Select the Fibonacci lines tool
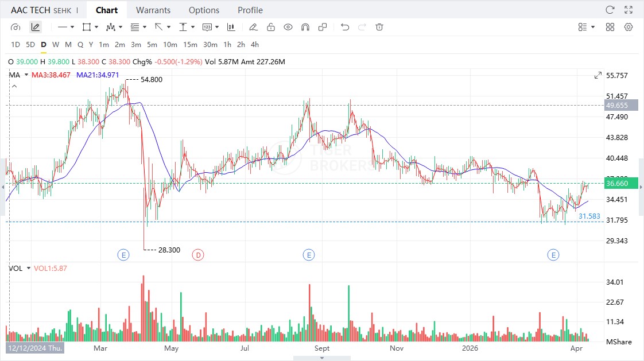 pos(135,27)
